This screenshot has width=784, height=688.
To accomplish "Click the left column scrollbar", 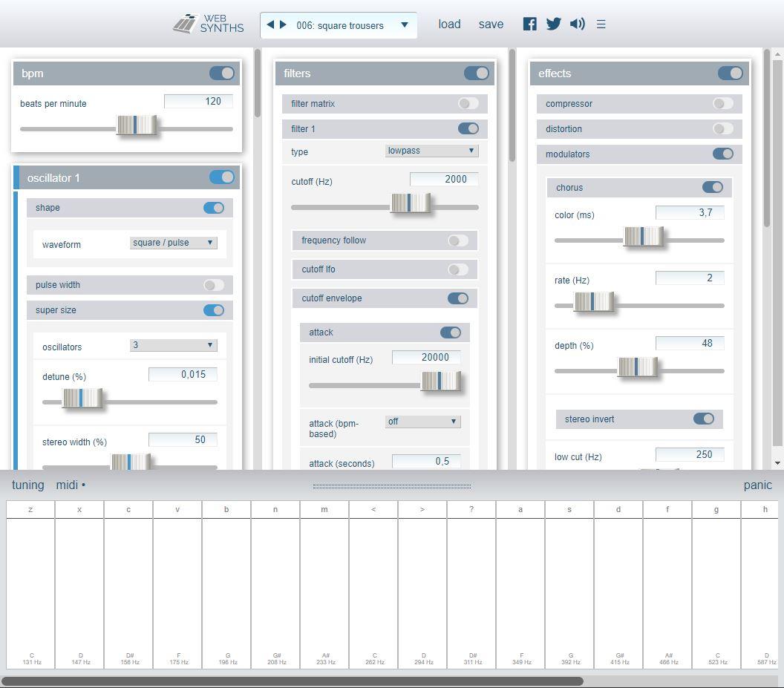I will tap(258, 83).
